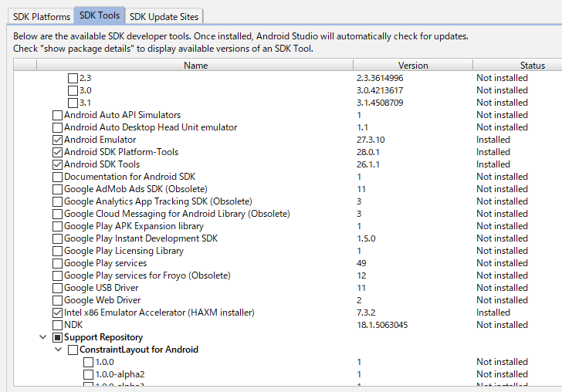Click the Google Web Driver row label
Screen dimensions: 562x392
(x=102, y=300)
